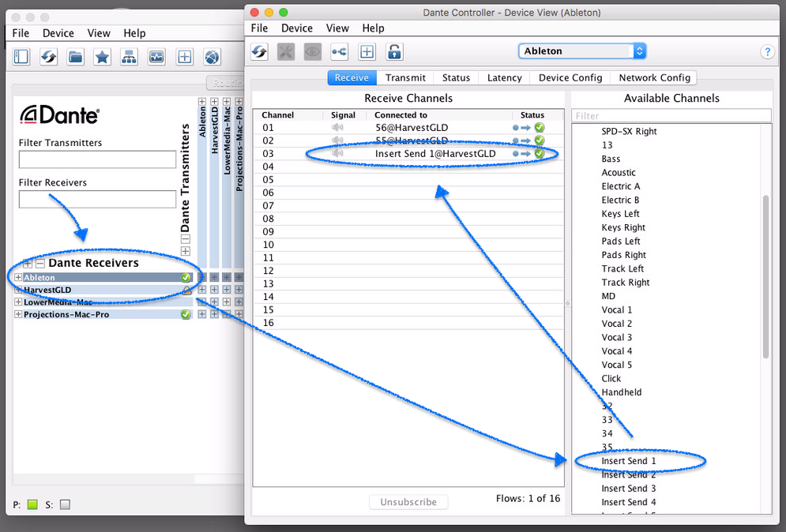Viewport: 786px width, 532px height.
Task: Switch to the Receive tab
Action: click(x=352, y=77)
